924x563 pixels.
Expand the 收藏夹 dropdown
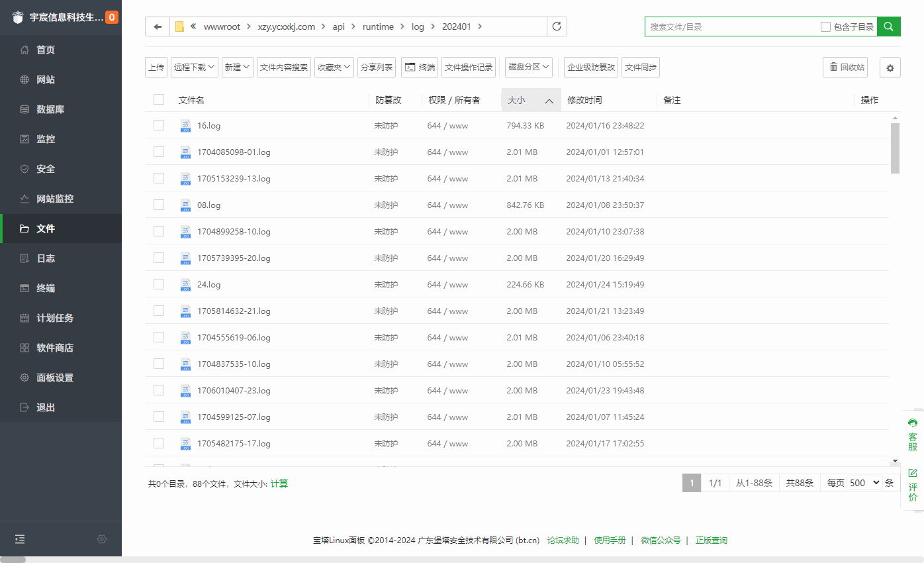(334, 67)
